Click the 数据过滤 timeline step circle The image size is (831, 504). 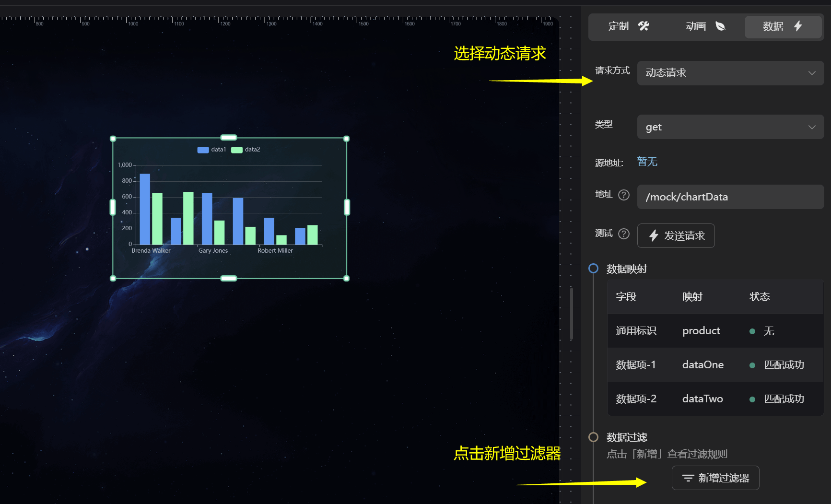594,437
